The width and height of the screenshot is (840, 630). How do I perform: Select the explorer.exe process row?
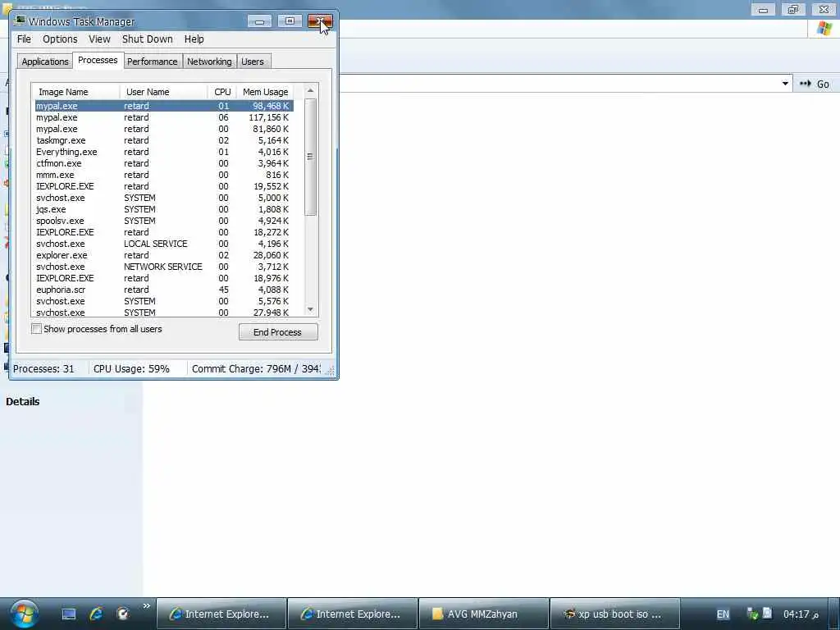[x=164, y=256]
